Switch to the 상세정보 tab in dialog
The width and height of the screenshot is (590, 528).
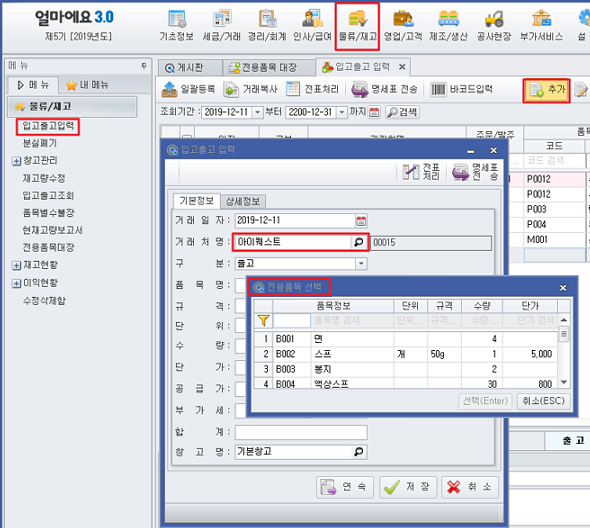243,201
